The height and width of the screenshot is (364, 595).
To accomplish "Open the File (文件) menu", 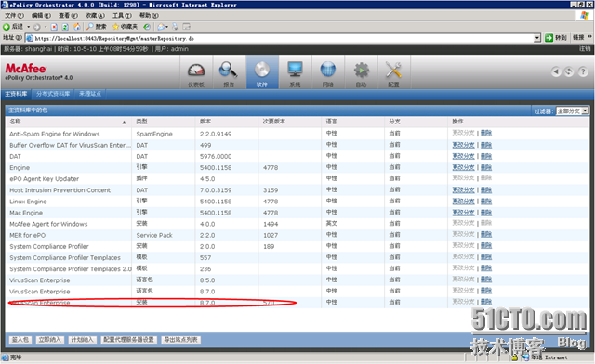I will 14,16.
